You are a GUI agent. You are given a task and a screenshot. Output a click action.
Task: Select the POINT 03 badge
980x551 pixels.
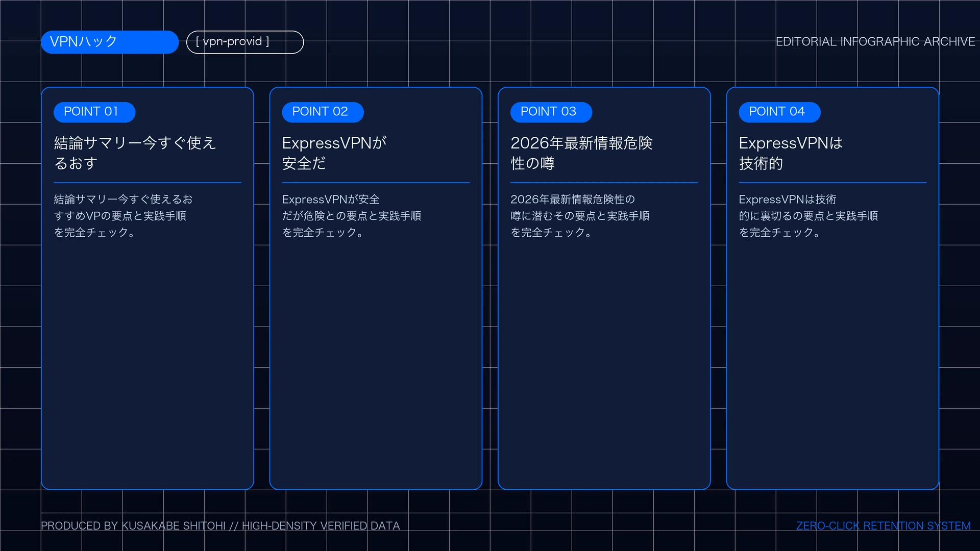(551, 112)
